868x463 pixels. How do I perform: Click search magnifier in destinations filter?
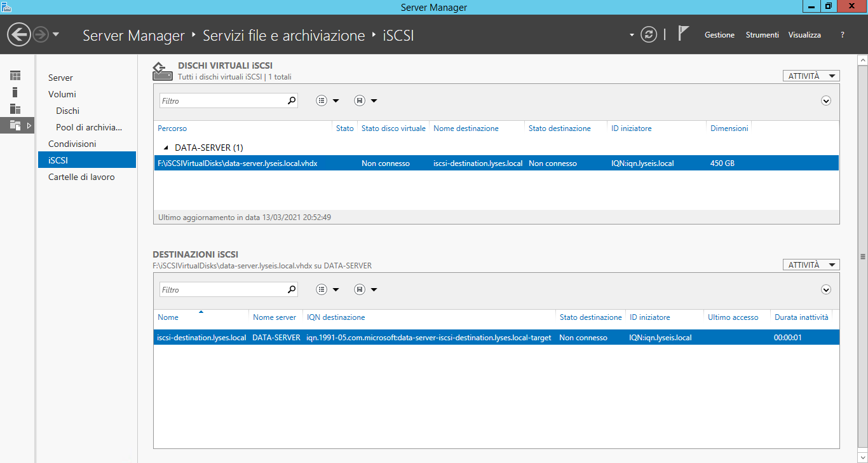pos(292,289)
